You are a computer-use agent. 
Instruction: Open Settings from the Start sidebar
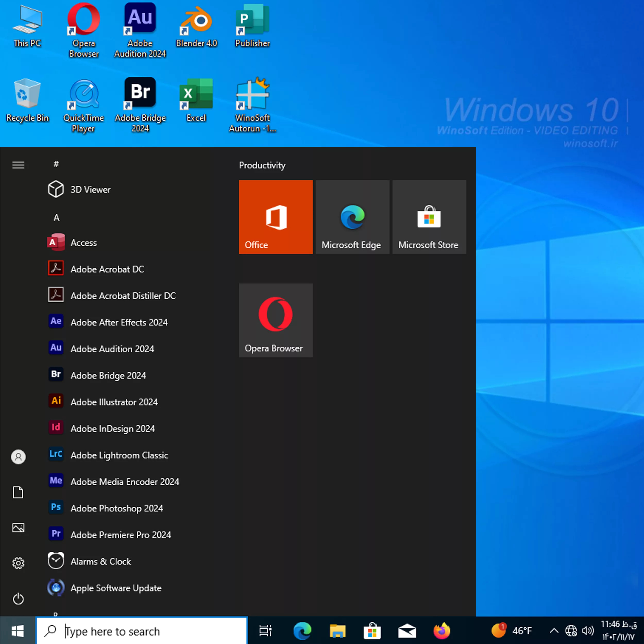point(18,563)
